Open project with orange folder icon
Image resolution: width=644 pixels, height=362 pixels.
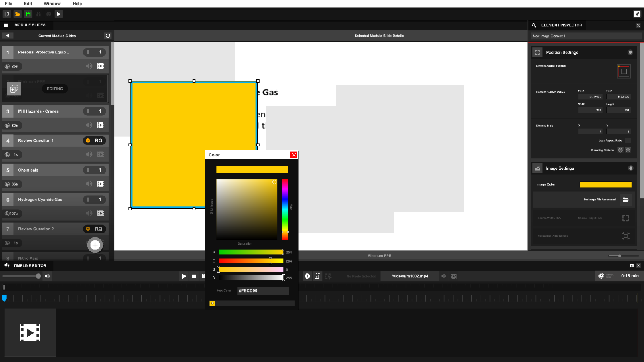(17, 14)
